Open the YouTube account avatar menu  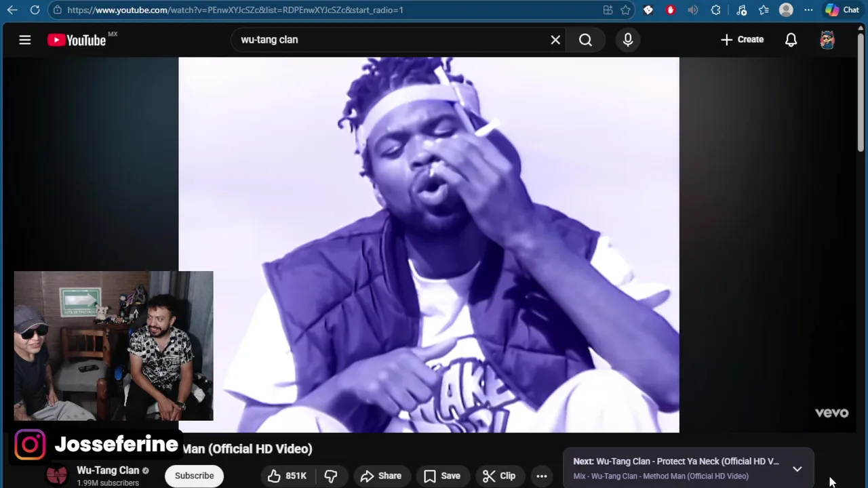coord(827,40)
